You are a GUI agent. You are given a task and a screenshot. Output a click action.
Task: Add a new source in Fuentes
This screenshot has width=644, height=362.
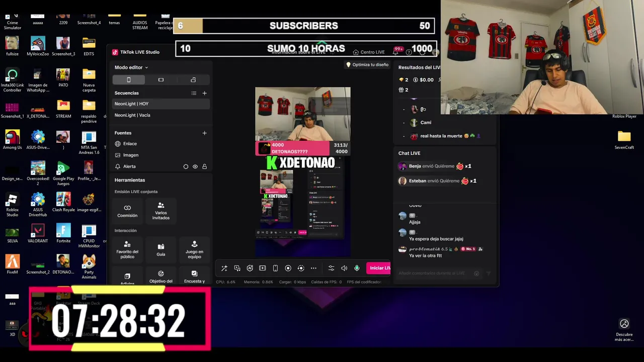coord(204,133)
